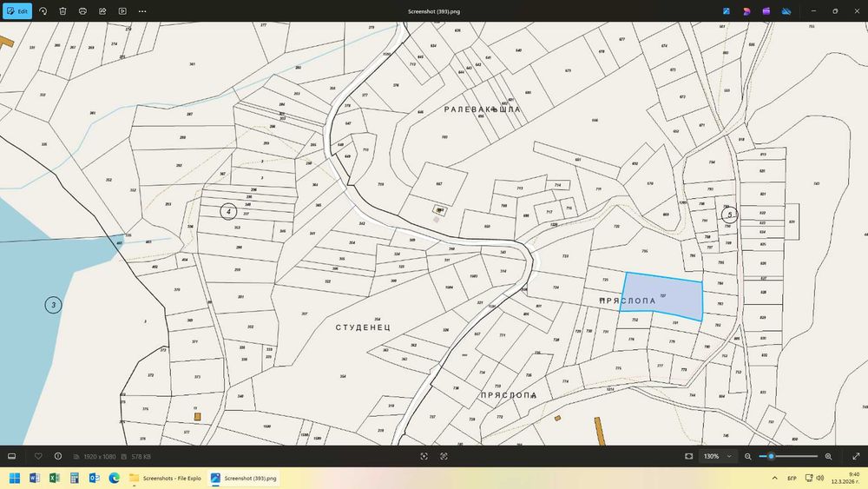The width and height of the screenshot is (868, 489).
Task: Click the OneDrive cloud icon in title bar
Action: pyautogui.click(x=786, y=11)
